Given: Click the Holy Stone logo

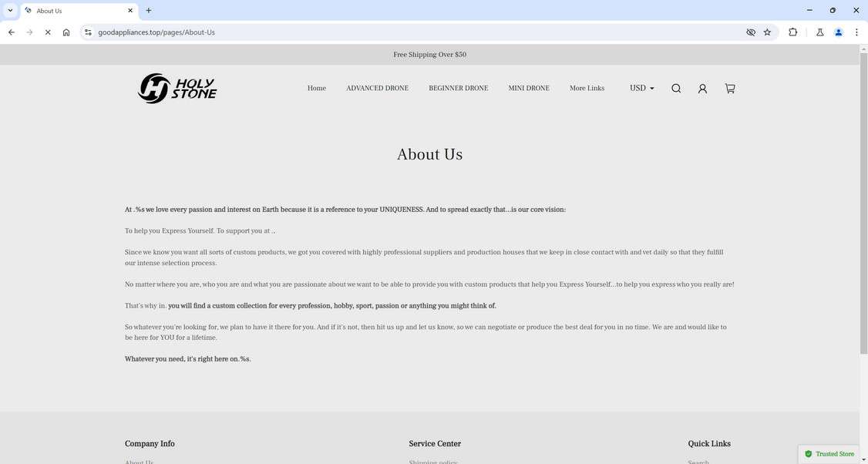Looking at the screenshot, I should pyautogui.click(x=177, y=89).
